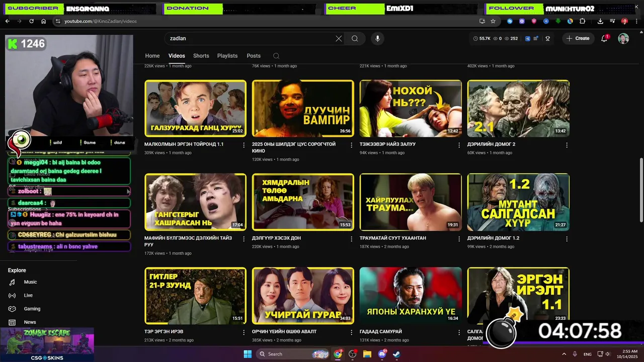Open more options for 'ДЭРИЛИЙН ДОМОГ 2'
This screenshot has height=362, width=644.
point(567,145)
